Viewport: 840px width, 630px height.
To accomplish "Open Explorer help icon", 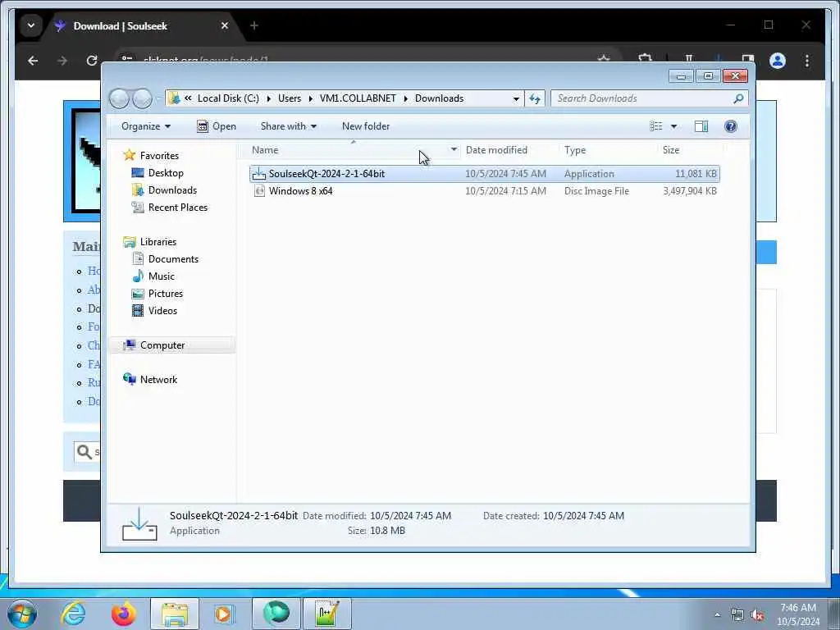I will tap(730, 126).
